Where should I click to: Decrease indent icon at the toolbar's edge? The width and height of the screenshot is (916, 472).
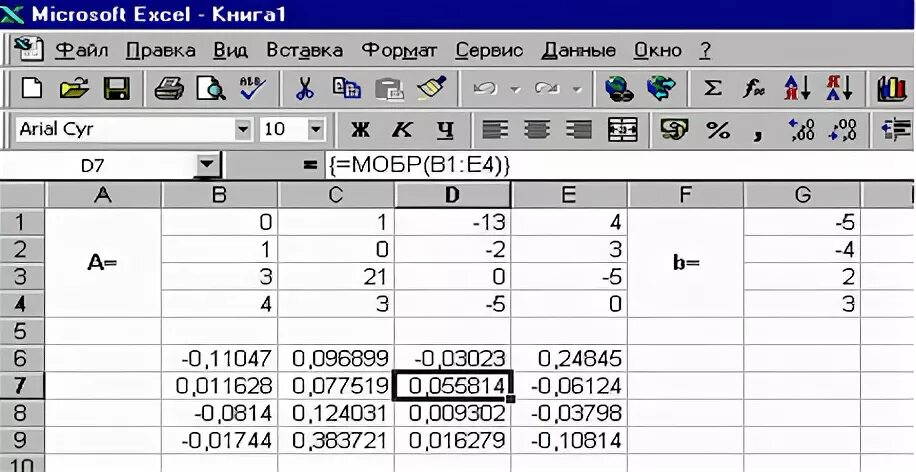[x=897, y=130]
